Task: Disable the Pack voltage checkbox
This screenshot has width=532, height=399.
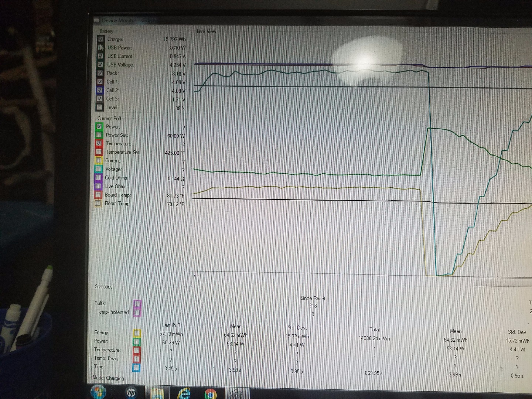Action: click(100, 73)
